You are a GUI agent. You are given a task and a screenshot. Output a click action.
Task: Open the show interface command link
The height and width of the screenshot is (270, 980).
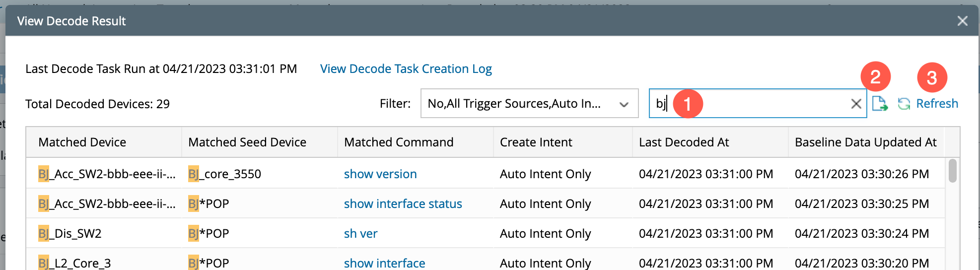(x=384, y=263)
